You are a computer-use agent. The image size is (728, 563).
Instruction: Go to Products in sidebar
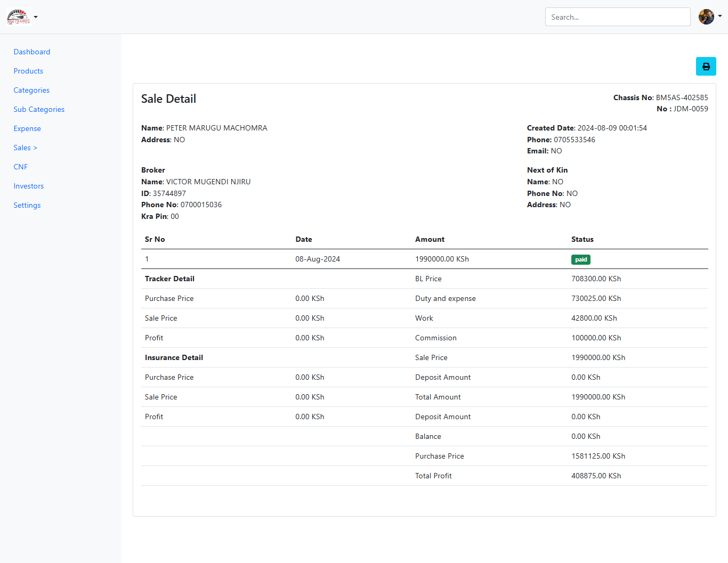pyautogui.click(x=28, y=71)
